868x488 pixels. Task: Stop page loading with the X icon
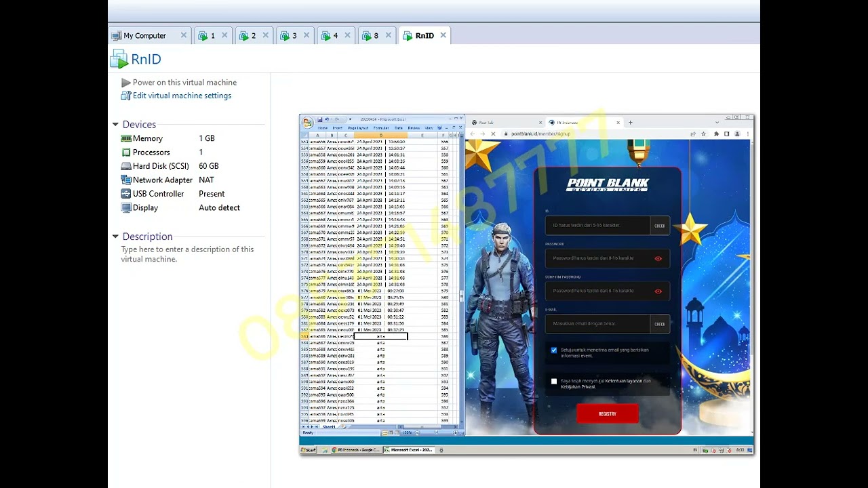click(x=493, y=134)
